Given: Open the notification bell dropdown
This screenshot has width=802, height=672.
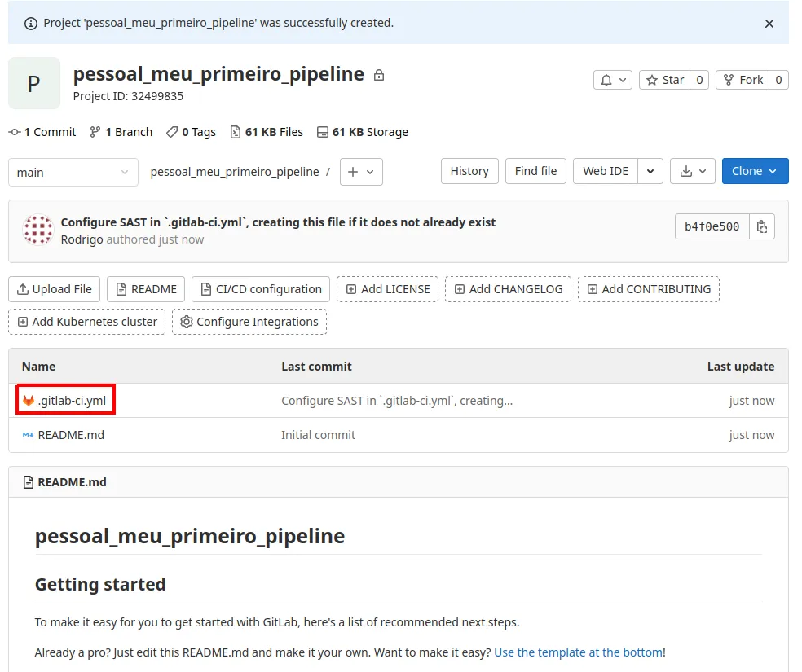Looking at the screenshot, I should (x=613, y=80).
